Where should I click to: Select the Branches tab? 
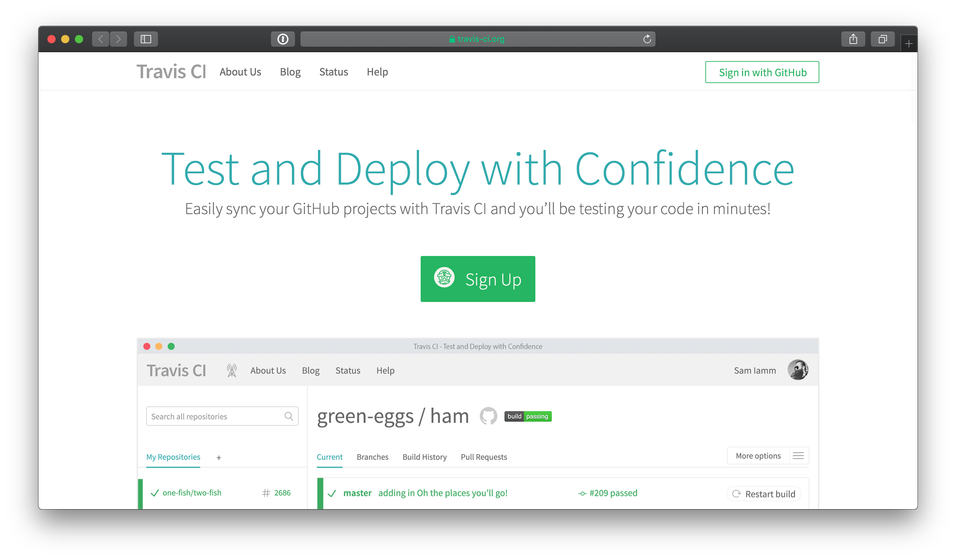pyautogui.click(x=372, y=457)
